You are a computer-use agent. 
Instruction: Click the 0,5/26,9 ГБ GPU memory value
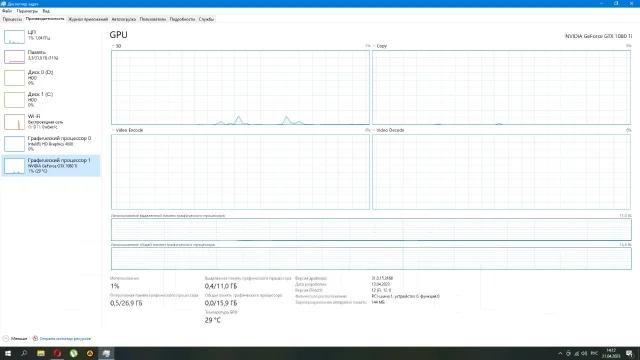[126, 303]
